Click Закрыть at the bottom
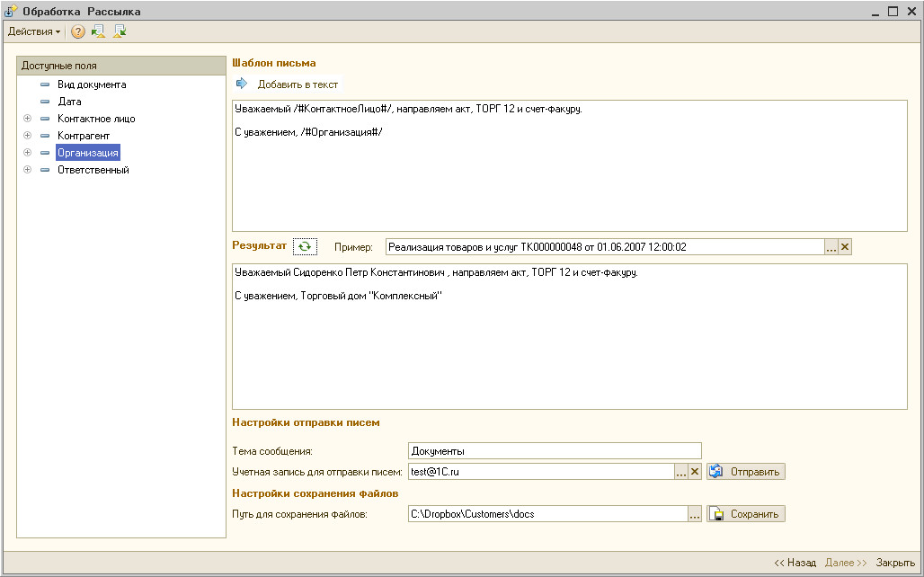The height and width of the screenshot is (577, 924). tap(895, 563)
